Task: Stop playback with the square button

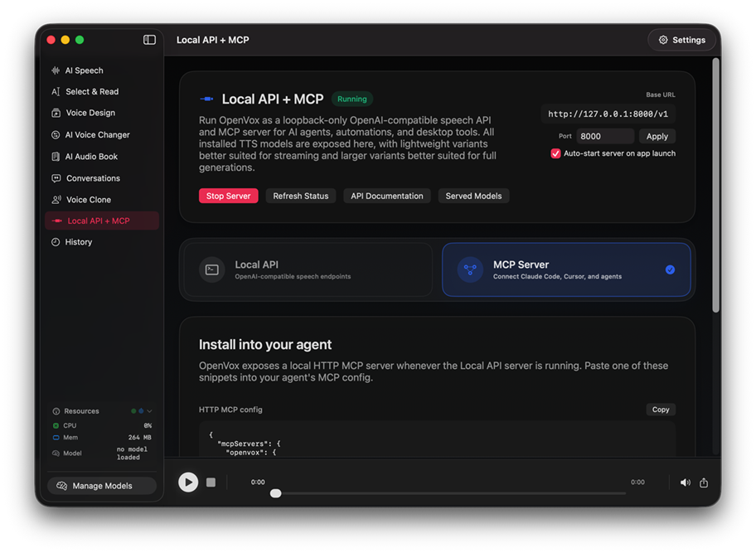Action: [211, 483]
